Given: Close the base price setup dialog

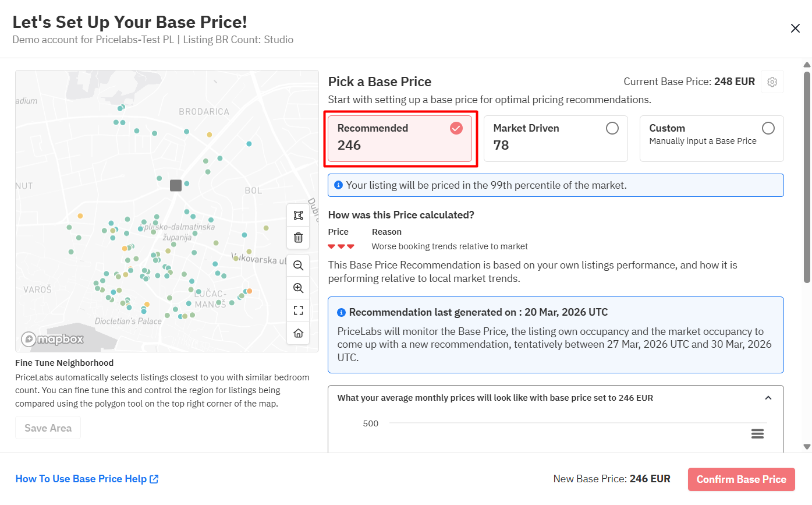Looking at the screenshot, I should click(x=795, y=29).
